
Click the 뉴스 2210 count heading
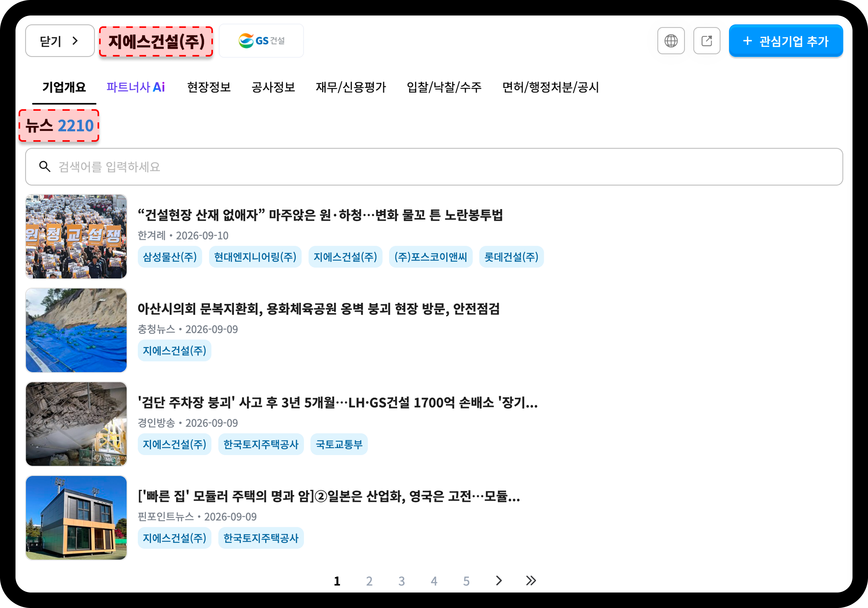point(59,125)
